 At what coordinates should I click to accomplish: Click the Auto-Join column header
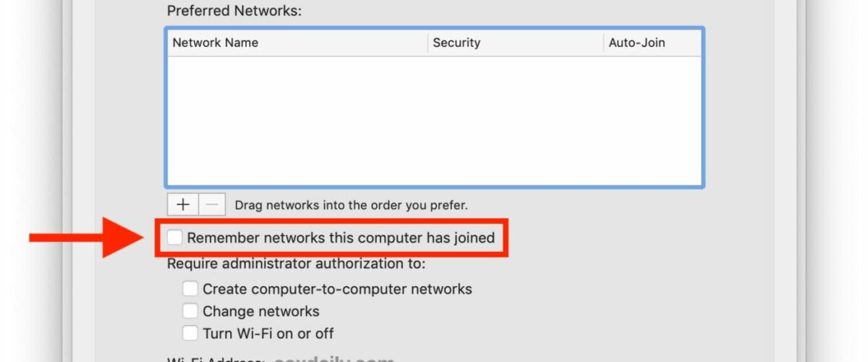click(652, 43)
